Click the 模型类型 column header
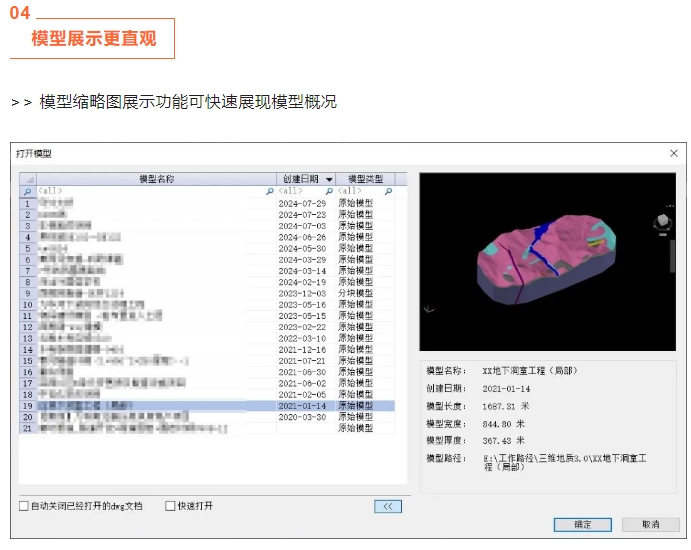The image size is (691, 550). [365, 179]
